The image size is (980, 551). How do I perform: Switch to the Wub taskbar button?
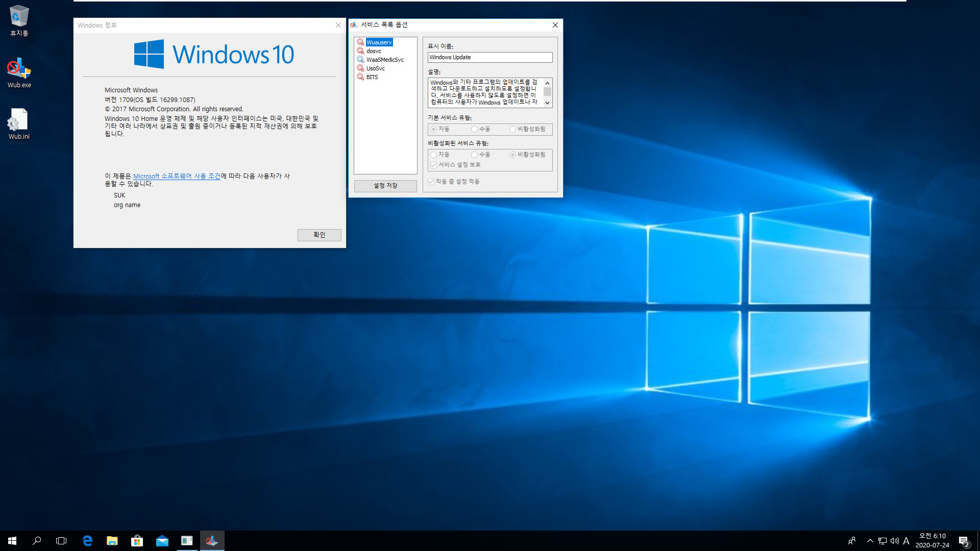(212, 541)
